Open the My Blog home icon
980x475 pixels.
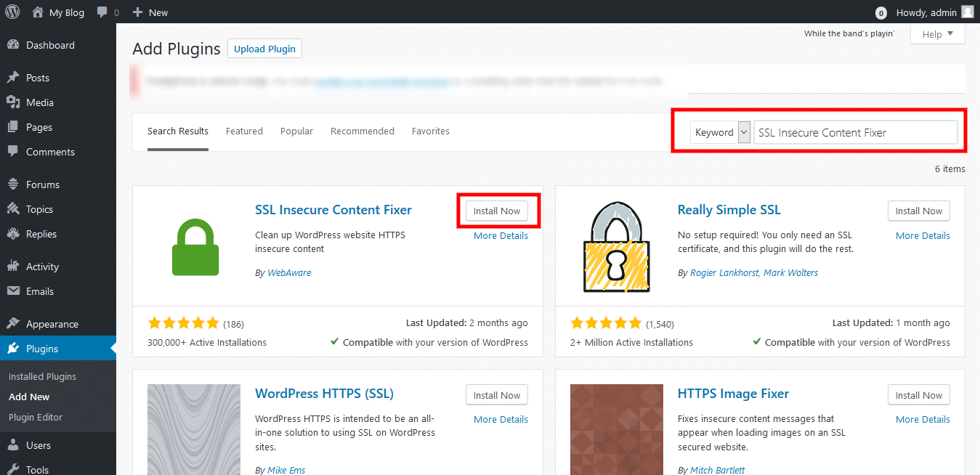(38, 12)
